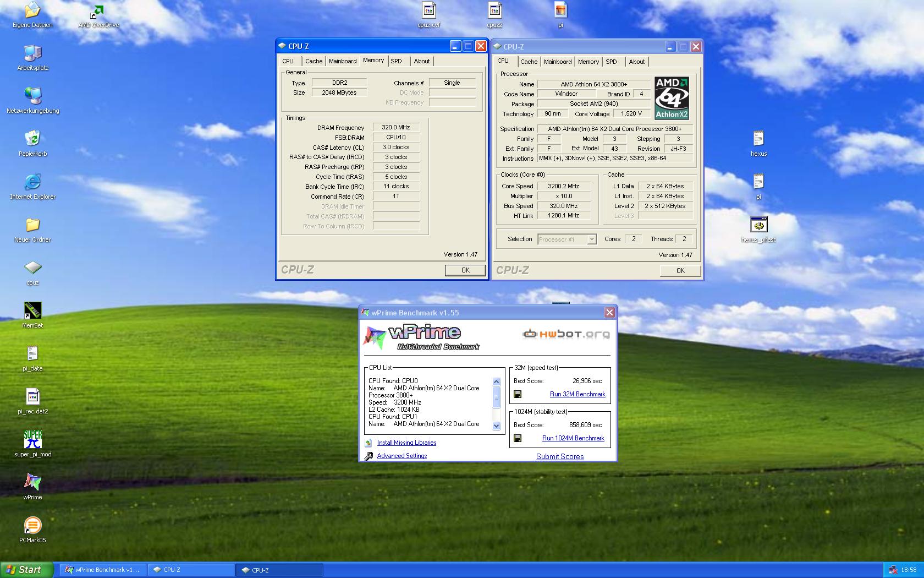Activate first CPU-Z taskbar button
924x578 pixels.
click(x=190, y=570)
